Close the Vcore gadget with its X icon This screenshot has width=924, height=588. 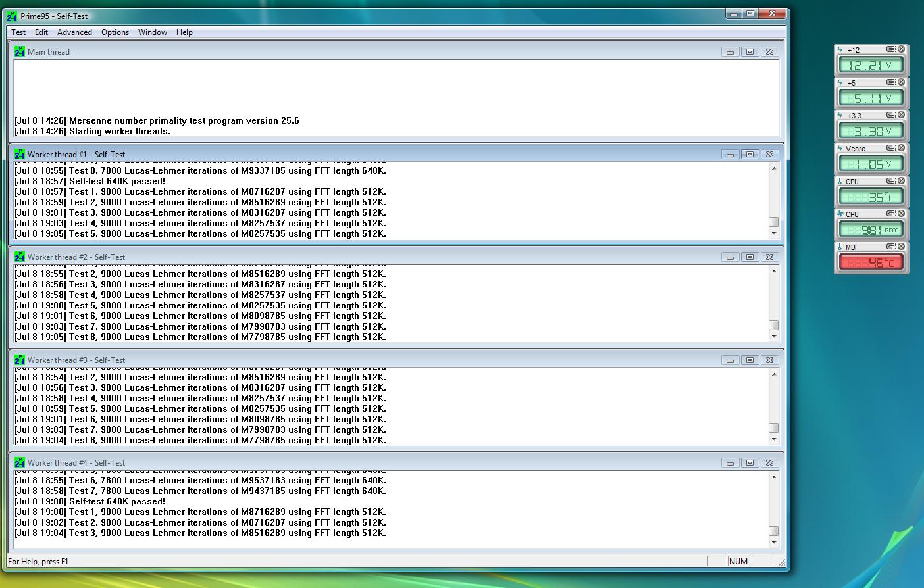coord(902,148)
